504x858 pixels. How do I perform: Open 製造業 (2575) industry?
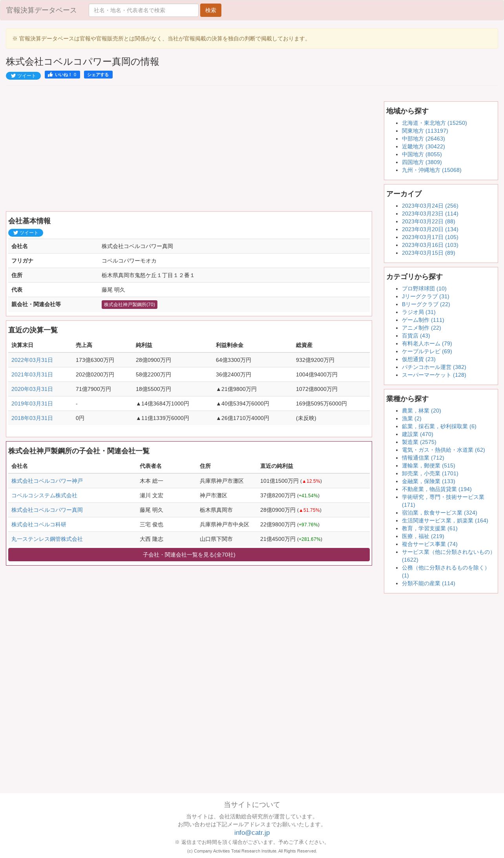(419, 442)
